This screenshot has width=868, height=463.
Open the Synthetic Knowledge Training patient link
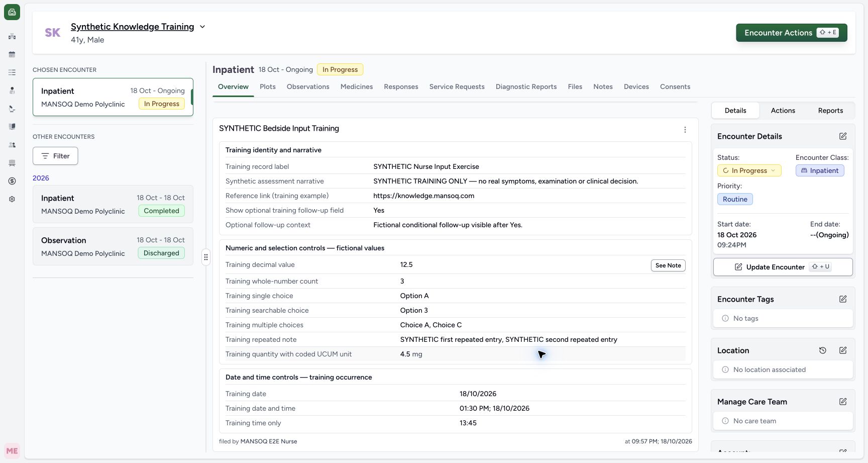[132, 27]
